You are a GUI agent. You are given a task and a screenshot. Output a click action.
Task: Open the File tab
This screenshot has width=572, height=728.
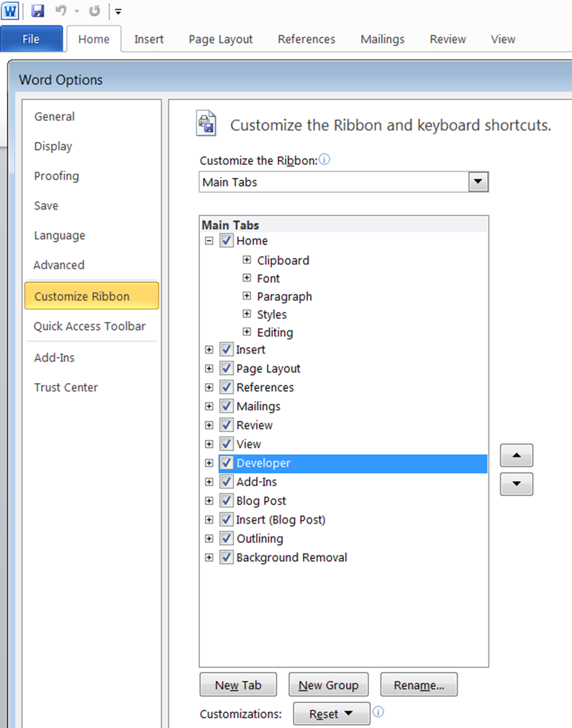31,39
